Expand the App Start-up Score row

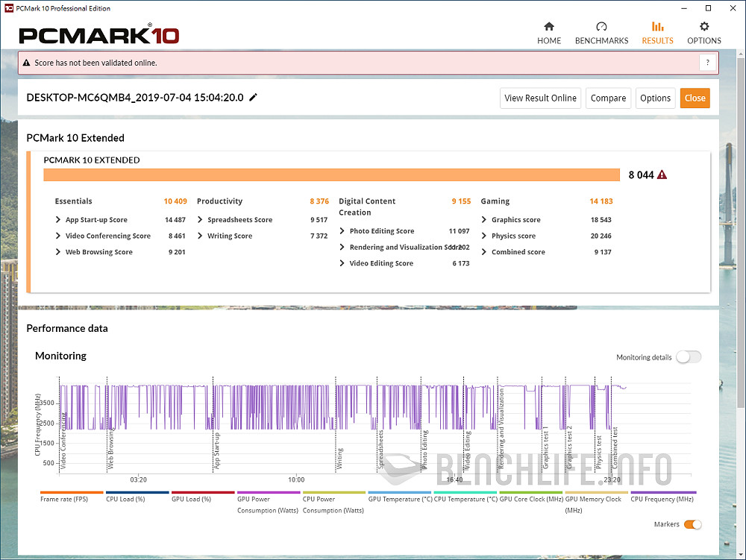coord(59,220)
